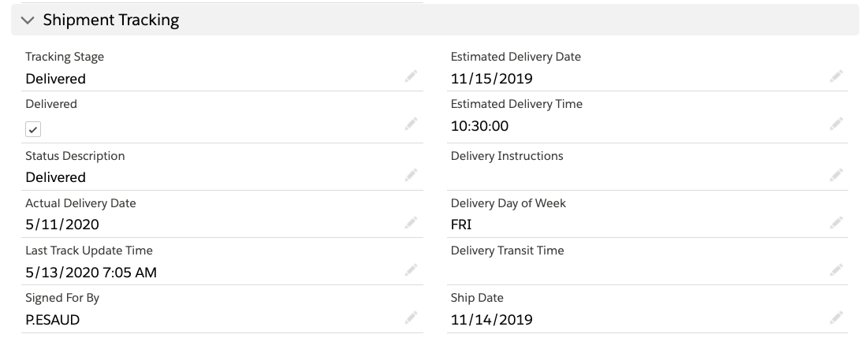868x338 pixels.
Task: Click edit pencil for Estimated Delivery Time
Action: [x=836, y=124]
